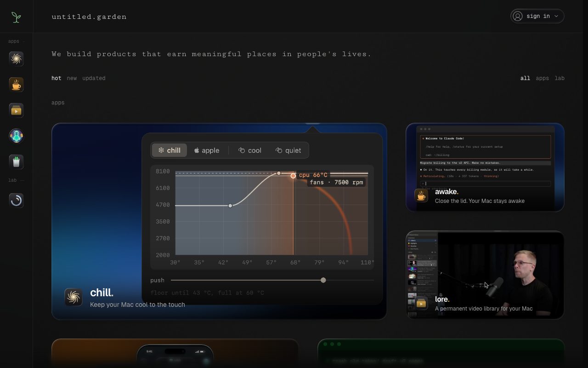The height and width of the screenshot is (368, 588).
Task: Open the awake coffee cup sidebar icon
Action: click(16, 84)
